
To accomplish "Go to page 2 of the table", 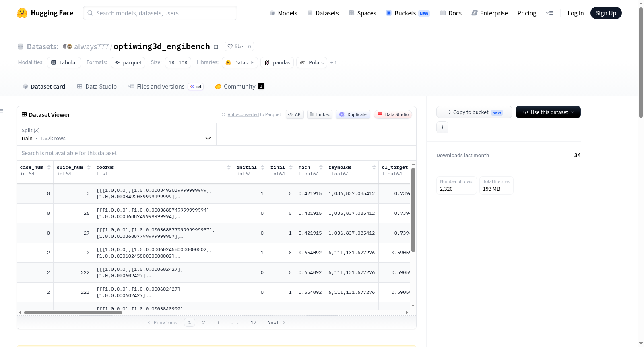I will pyautogui.click(x=204, y=322).
